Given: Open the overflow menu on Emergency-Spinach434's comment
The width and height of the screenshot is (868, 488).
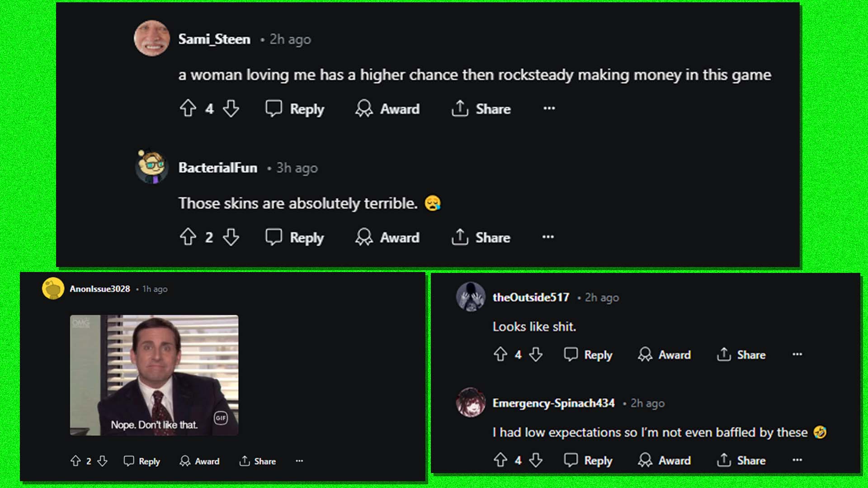Looking at the screenshot, I should point(797,460).
